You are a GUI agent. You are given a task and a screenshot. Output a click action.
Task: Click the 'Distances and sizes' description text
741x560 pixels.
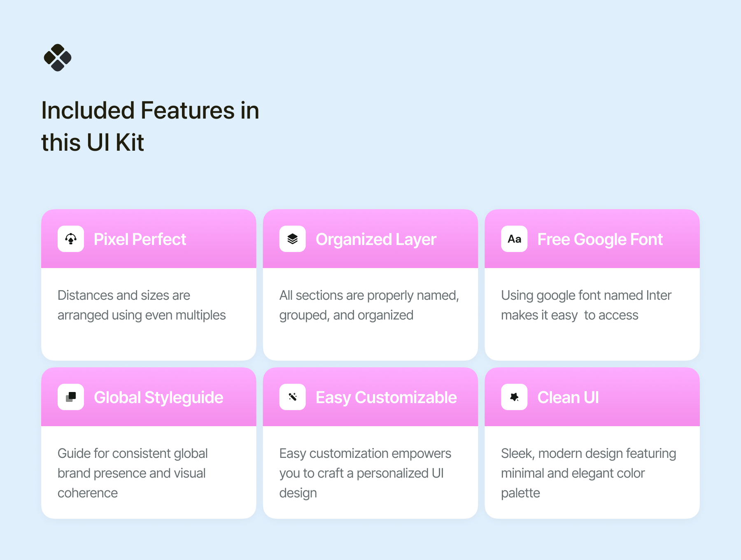tap(142, 305)
